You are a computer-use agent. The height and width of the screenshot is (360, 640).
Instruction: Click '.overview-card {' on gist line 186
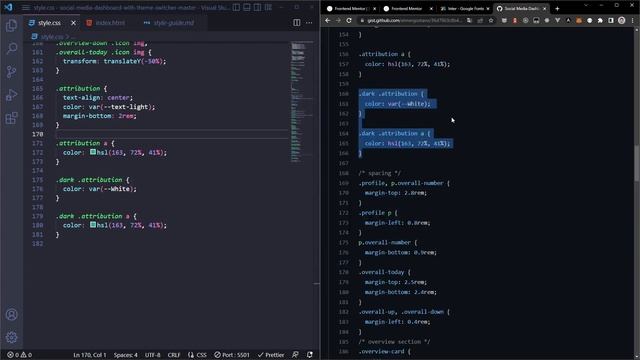click(x=384, y=351)
